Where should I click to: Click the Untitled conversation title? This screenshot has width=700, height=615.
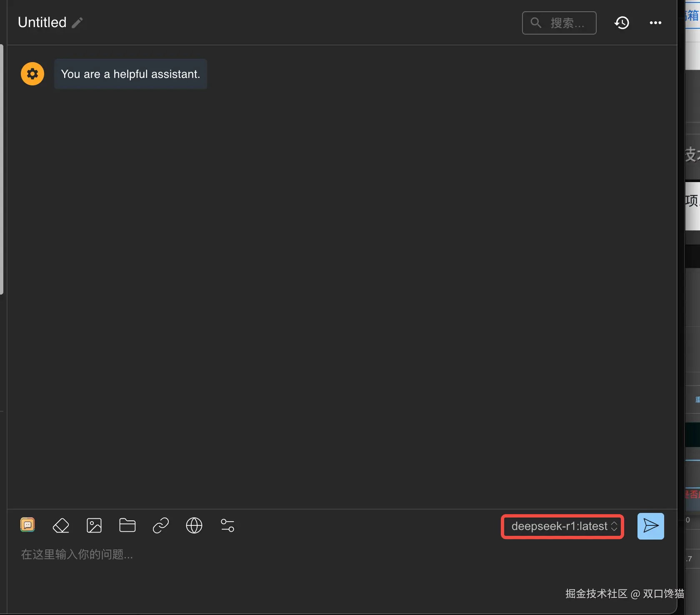click(x=42, y=22)
